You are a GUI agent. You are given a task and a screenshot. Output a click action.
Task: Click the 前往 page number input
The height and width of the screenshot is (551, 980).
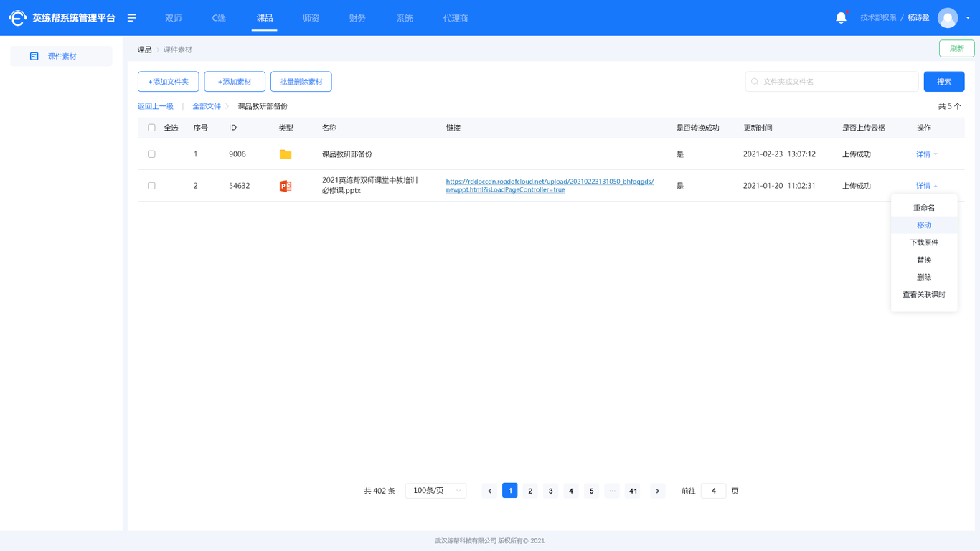713,491
